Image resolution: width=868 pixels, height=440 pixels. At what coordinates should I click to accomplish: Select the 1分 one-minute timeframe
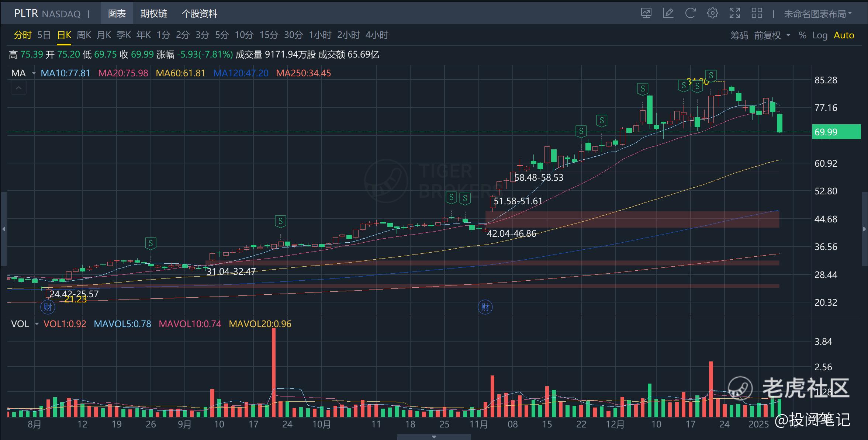[163, 35]
